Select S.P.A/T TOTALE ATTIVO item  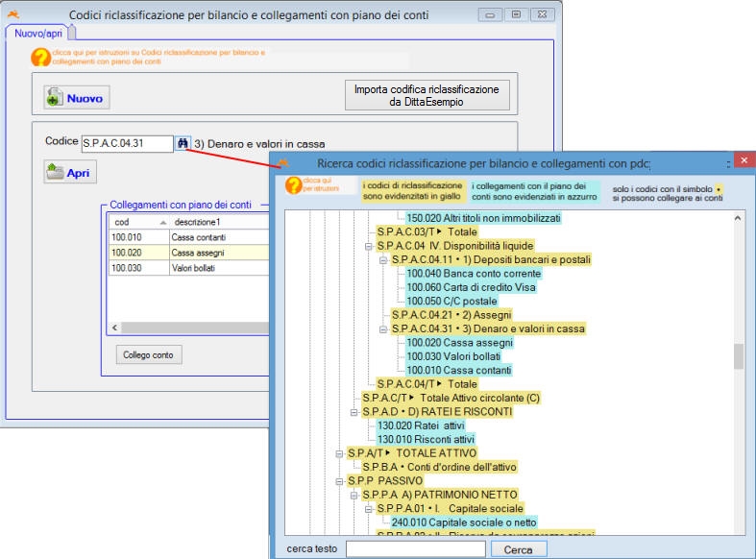(412, 453)
